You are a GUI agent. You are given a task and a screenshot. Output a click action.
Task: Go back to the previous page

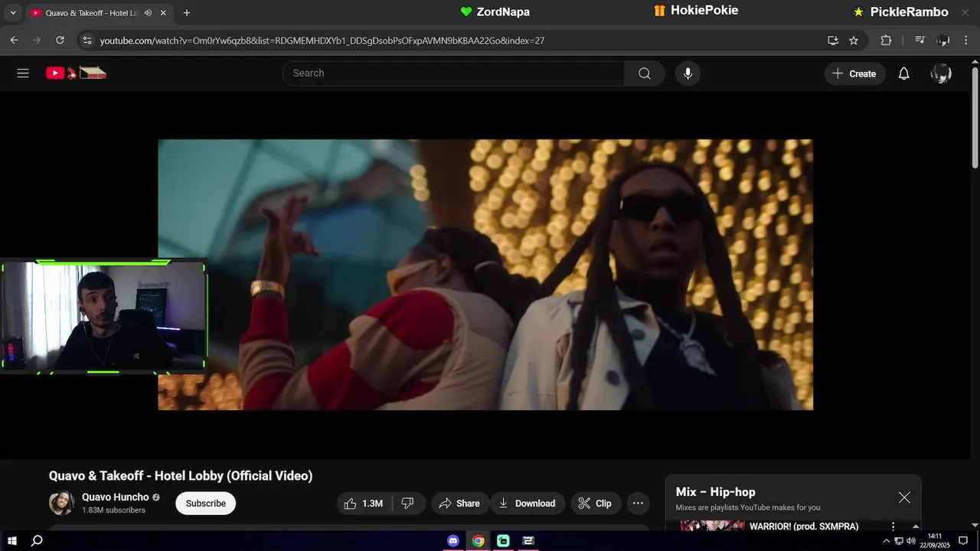14,40
